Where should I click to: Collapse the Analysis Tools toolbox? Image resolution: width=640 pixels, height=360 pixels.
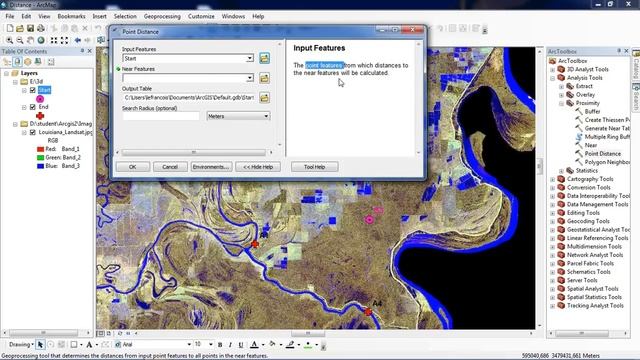pos(553,78)
